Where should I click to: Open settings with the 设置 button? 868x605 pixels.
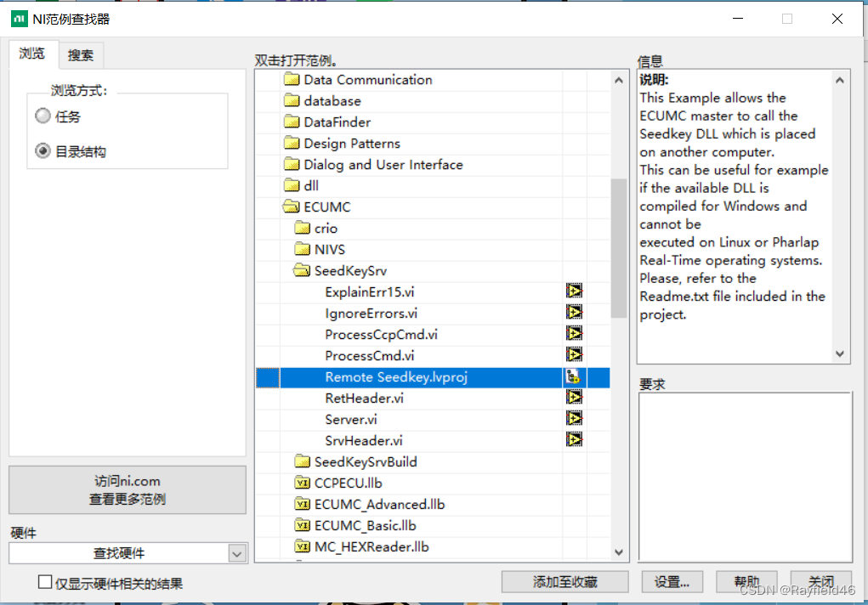(x=672, y=581)
